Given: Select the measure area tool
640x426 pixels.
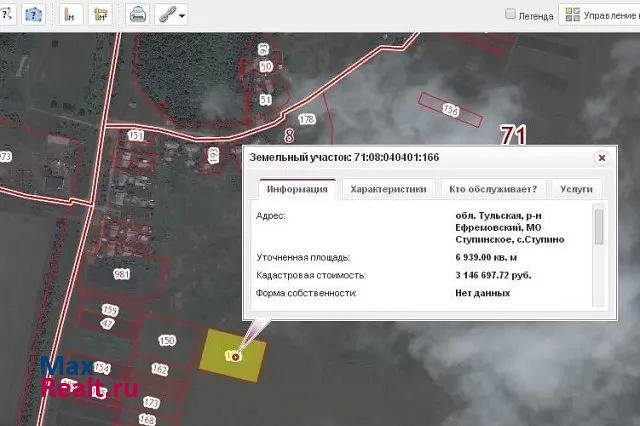Looking at the screenshot, I should pyautogui.click(x=100, y=15).
